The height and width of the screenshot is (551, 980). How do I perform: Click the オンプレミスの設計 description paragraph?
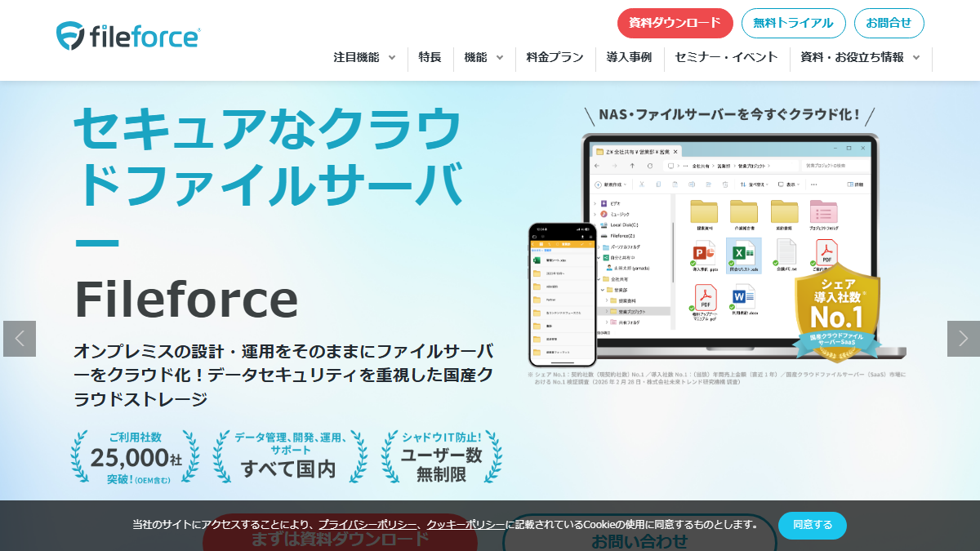pos(283,375)
